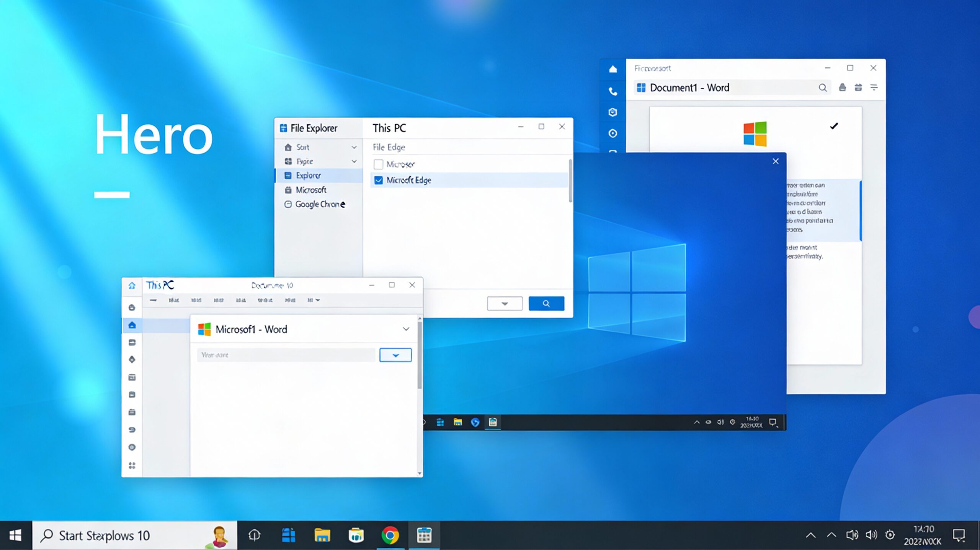Click the home icon in blue sidebar

point(613,69)
